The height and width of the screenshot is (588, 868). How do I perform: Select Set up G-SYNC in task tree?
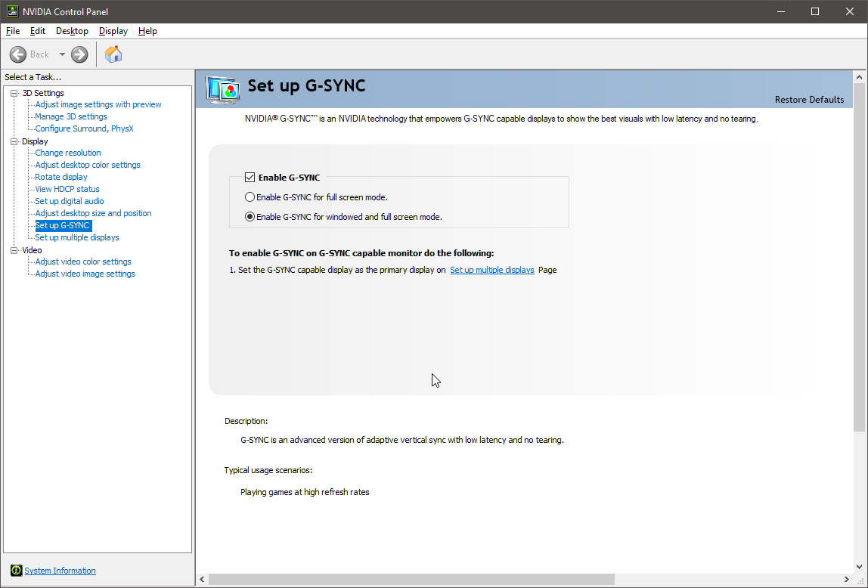62,226
